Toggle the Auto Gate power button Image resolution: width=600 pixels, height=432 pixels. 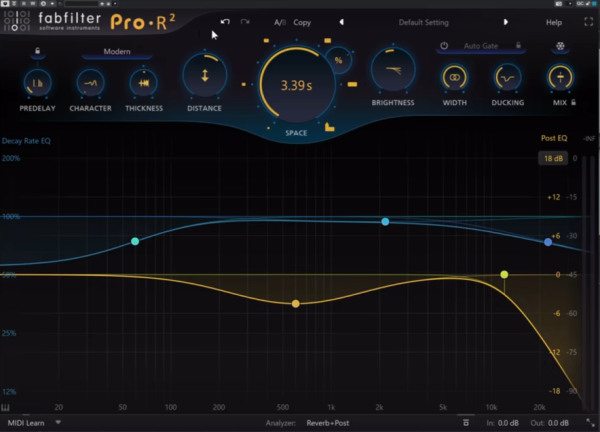tap(444, 46)
